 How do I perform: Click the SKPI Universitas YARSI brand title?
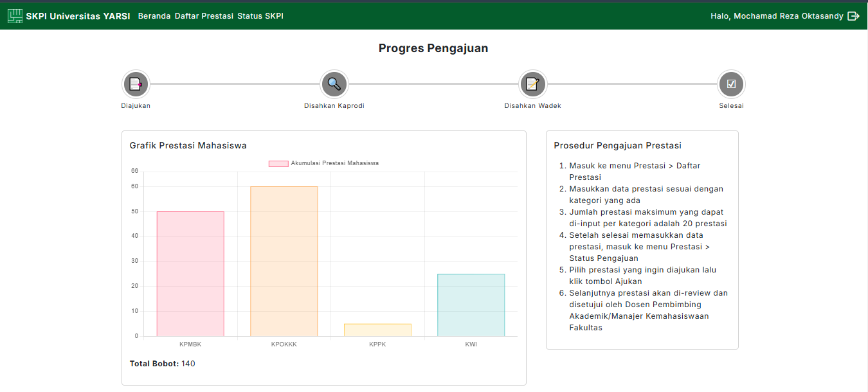click(x=78, y=16)
